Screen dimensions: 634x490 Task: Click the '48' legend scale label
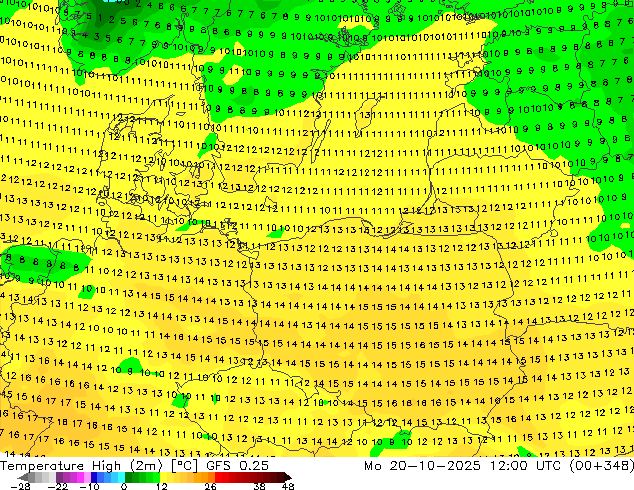[288, 486]
